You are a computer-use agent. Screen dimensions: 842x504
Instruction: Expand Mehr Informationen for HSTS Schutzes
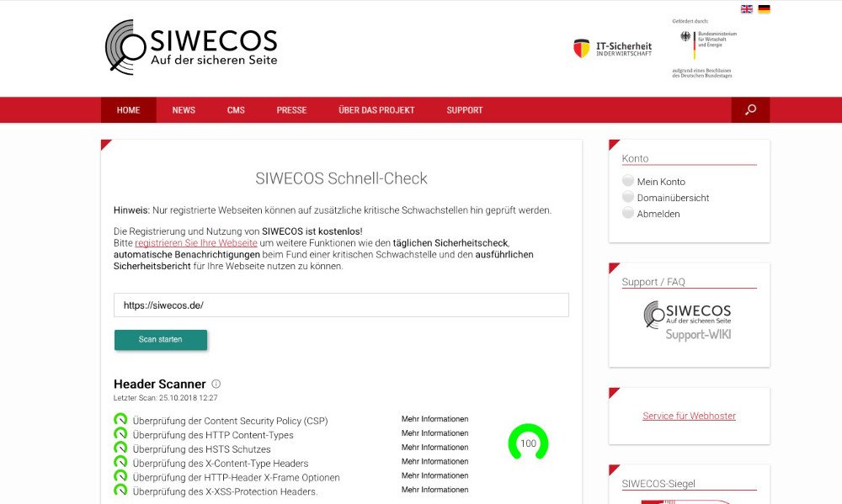pyautogui.click(x=434, y=448)
